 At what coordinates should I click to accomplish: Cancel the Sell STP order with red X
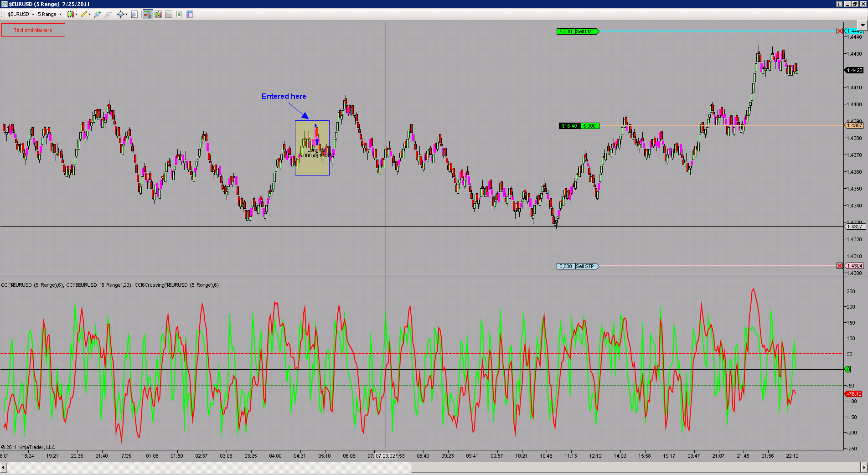point(840,266)
